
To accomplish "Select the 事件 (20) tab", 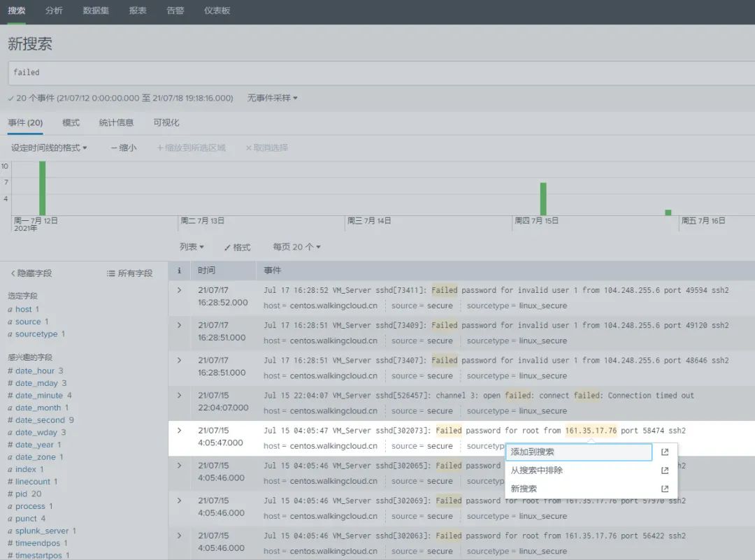I will click(25, 123).
